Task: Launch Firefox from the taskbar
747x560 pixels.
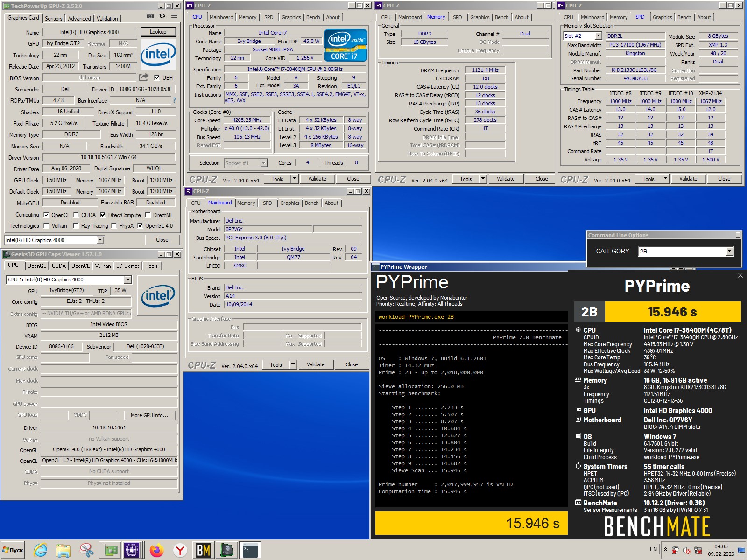Action: point(157,551)
